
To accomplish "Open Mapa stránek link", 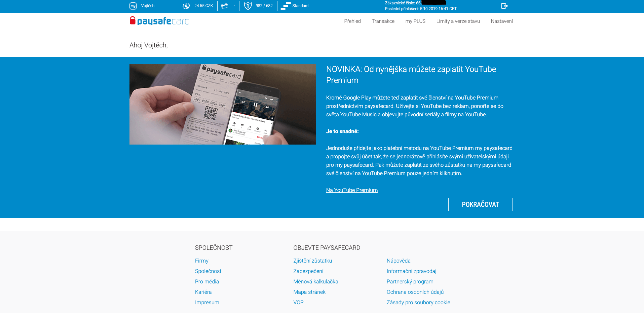I will [x=309, y=292].
